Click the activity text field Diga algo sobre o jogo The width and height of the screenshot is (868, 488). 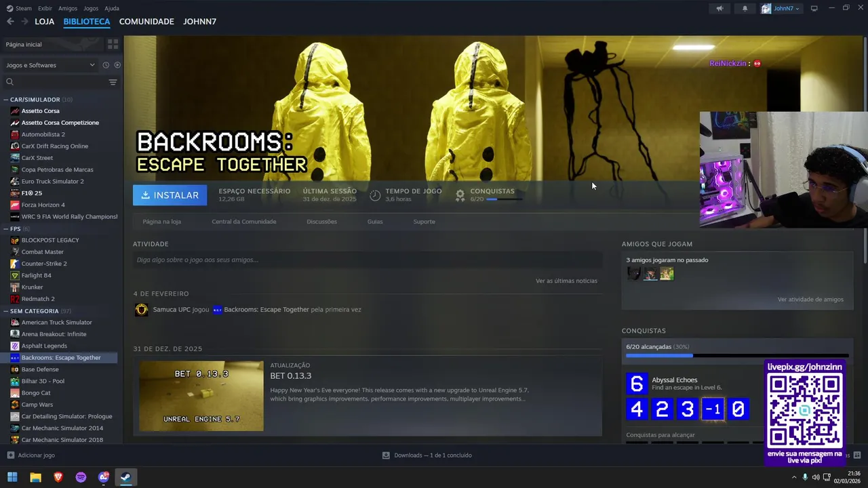coord(368,260)
